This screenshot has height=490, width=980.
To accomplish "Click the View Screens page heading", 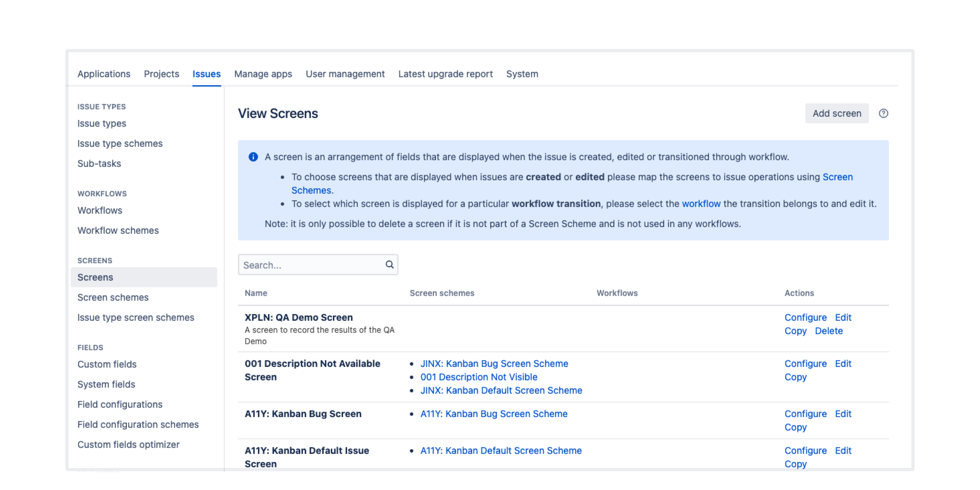I will pyautogui.click(x=278, y=113).
